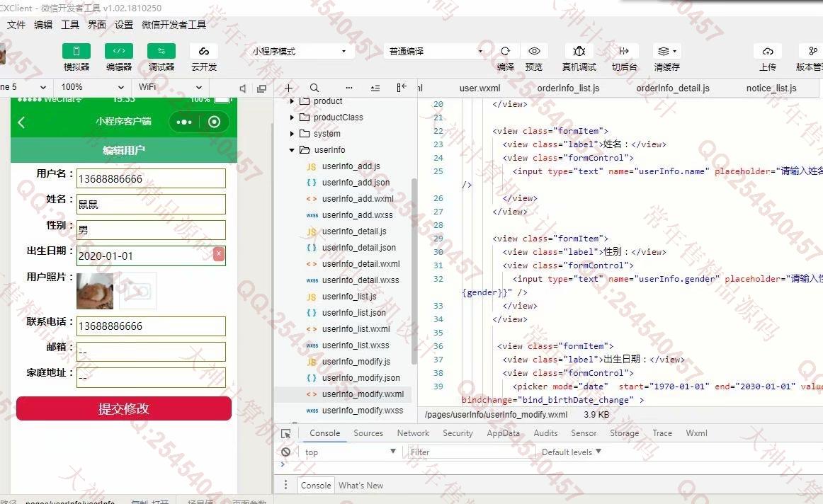Click the clear console icon
Image resolution: width=823 pixels, height=504 pixels.
pos(285,452)
